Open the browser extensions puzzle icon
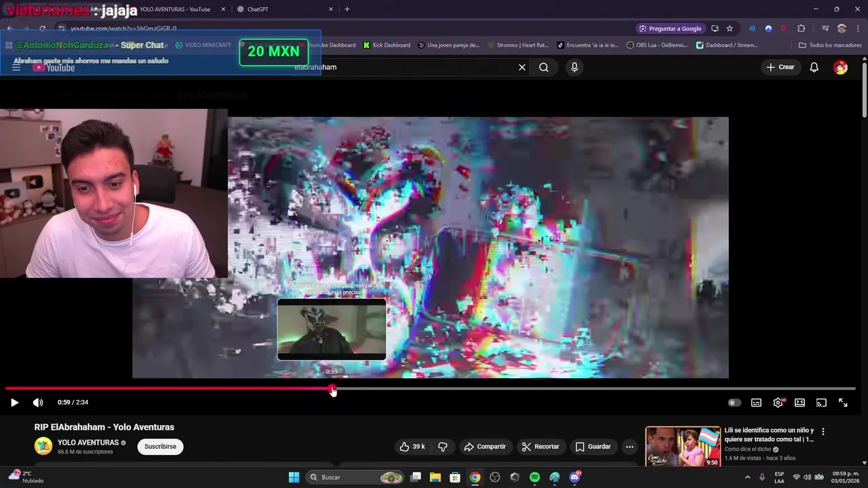 801,28
